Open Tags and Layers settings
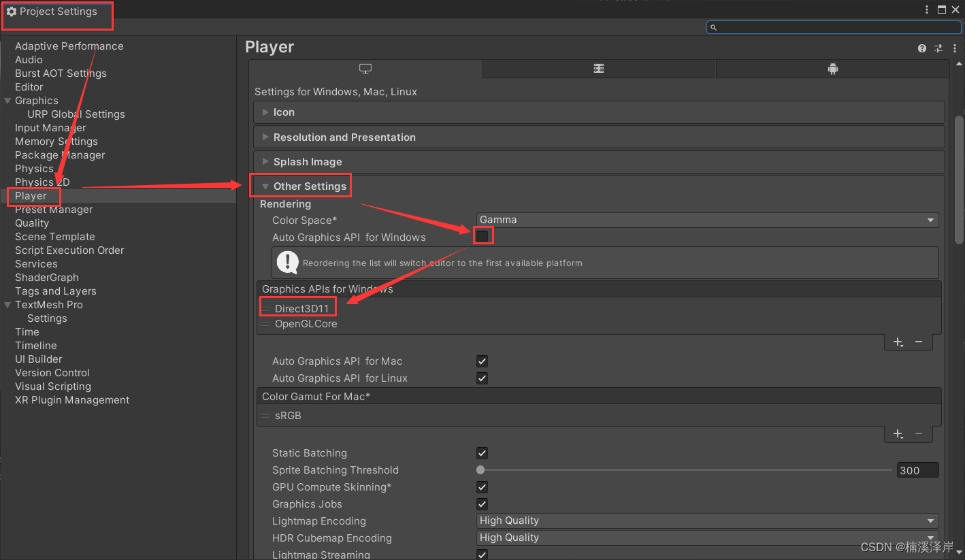The image size is (965, 560). (x=56, y=291)
